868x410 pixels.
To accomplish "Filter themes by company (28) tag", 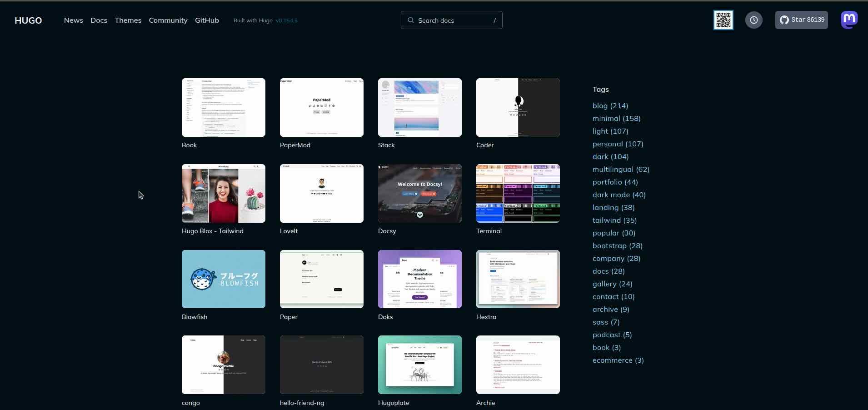I will [616, 258].
